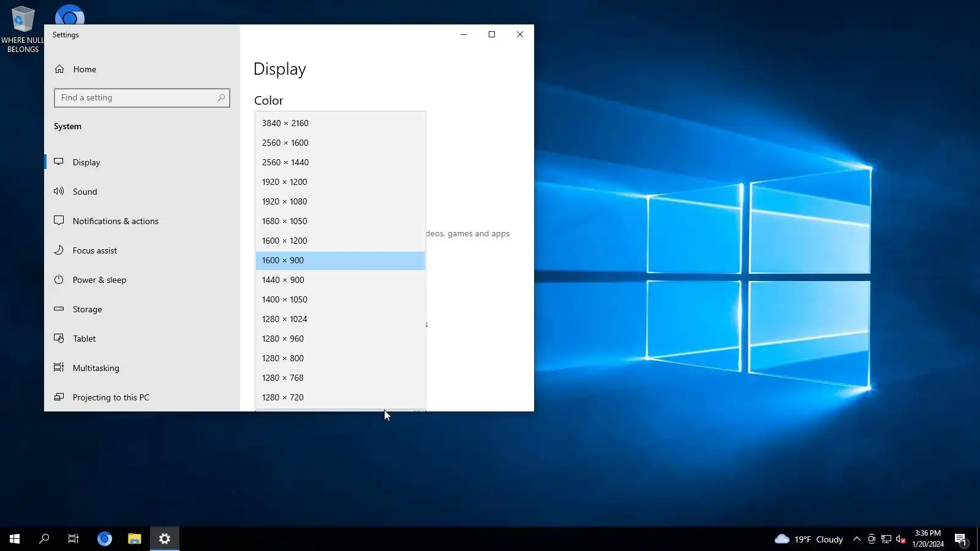This screenshot has width=980, height=551.
Task: Open Task View from the taskbar
Action: (x=73, y=539)
